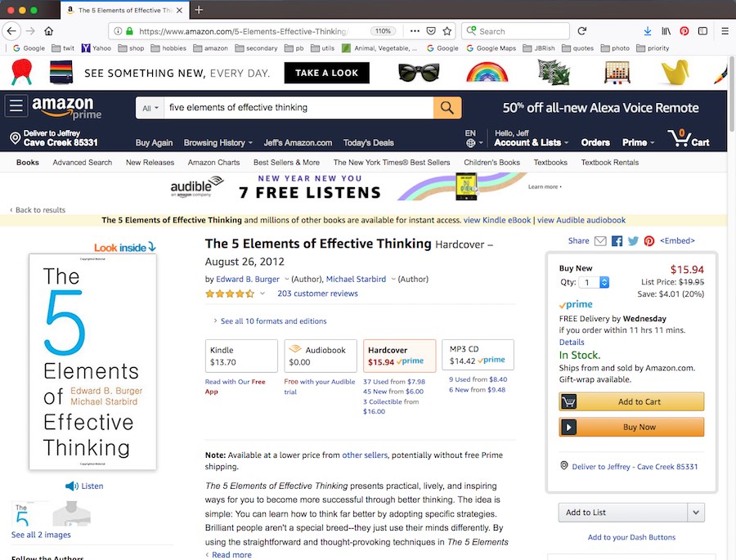Expand the Add to List dropdown arrow
This screenshot has height=560, width=736.
point(695,513)
